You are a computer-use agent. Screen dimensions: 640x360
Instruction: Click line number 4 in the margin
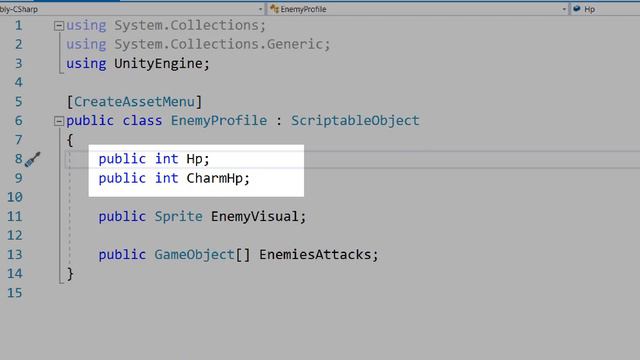point(19,83)
